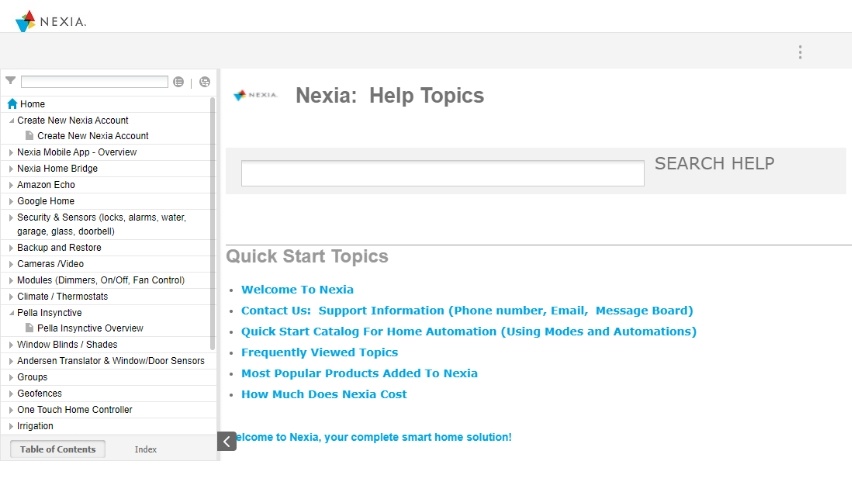
Task: Expand the Google Home topic
Action: (11, 202)
